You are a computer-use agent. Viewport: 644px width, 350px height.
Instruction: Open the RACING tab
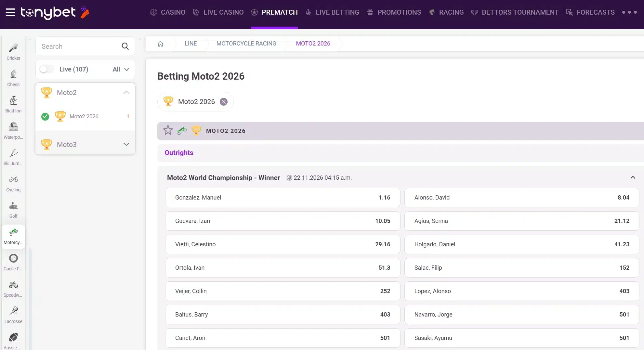pos(446,12)
